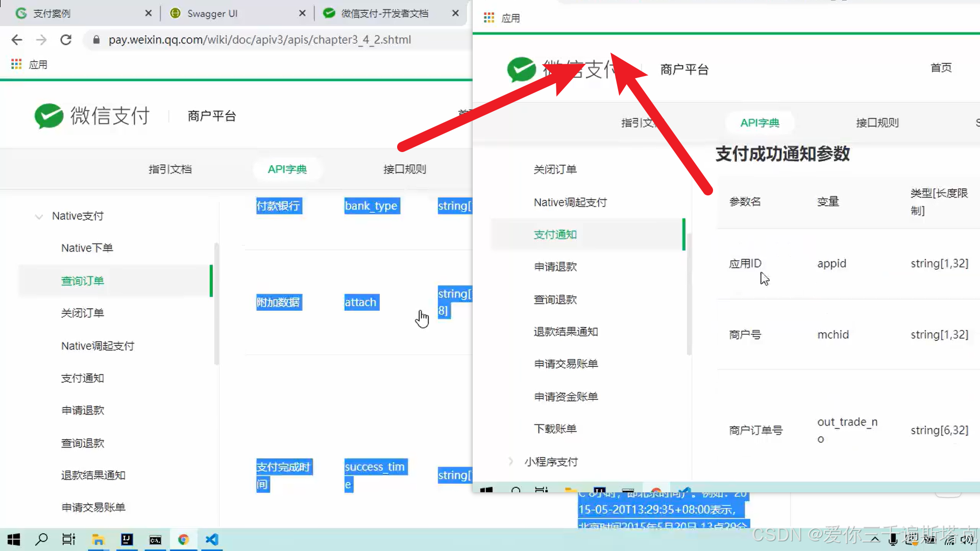
Task: Click the browser back arrow
Action: (17, 40)
